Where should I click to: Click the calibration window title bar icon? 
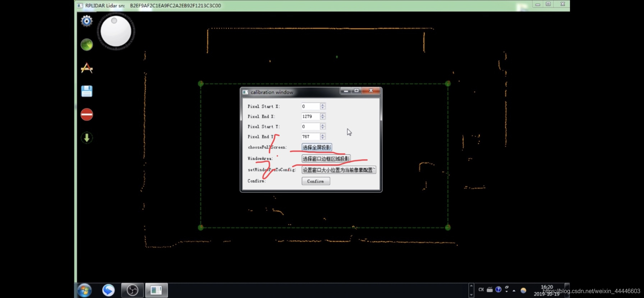(245, 92)
